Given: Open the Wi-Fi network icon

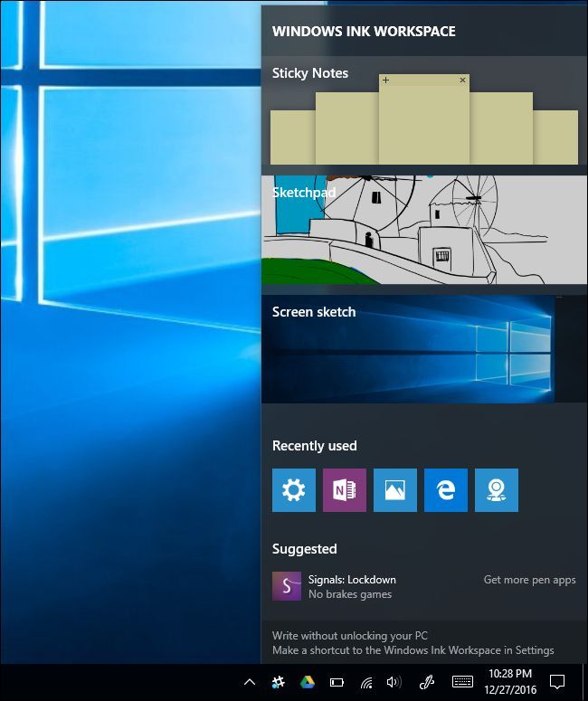Looking at the screenshot, I should [366, 683].
